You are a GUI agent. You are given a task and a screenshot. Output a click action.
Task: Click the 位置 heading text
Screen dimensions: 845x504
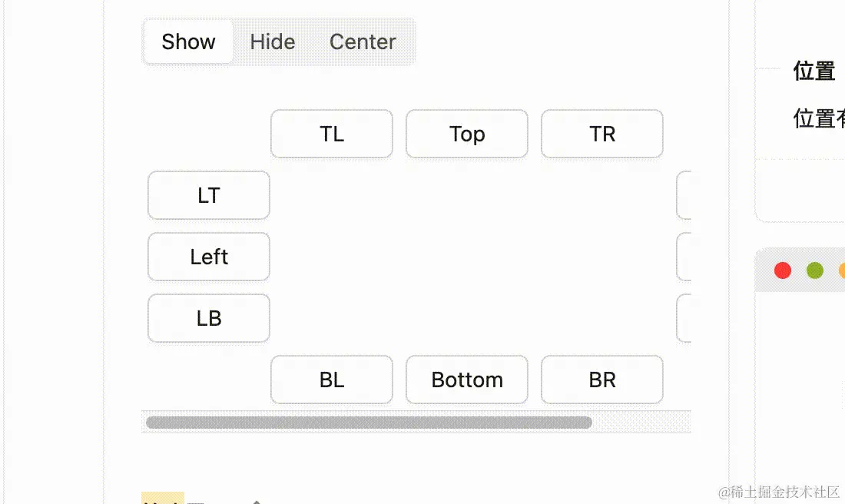pyautogui.click(x=814, y=71)
